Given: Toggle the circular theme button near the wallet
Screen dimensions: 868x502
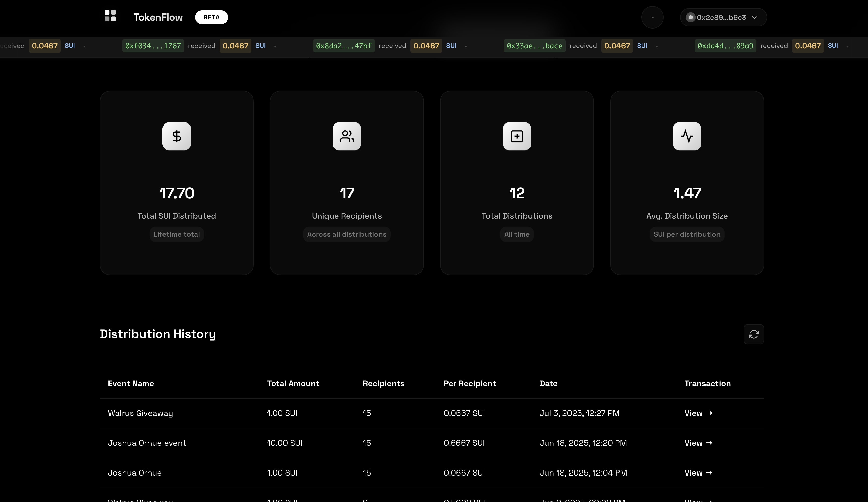Looking at the screenshot, I should click(652, 17).
